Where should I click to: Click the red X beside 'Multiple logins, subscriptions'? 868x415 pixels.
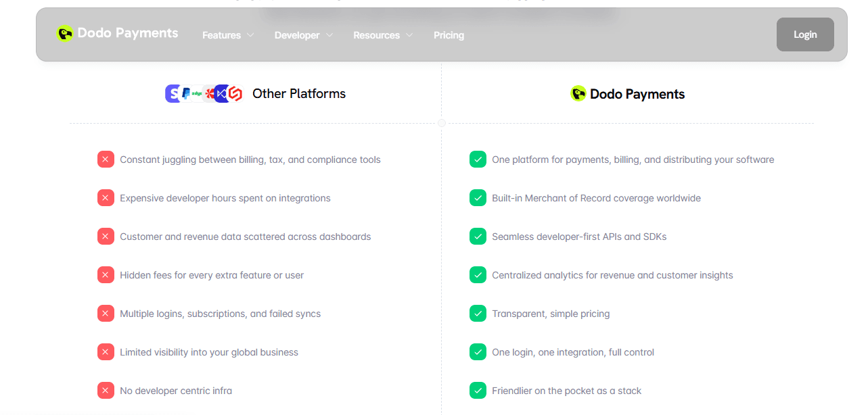106,314
